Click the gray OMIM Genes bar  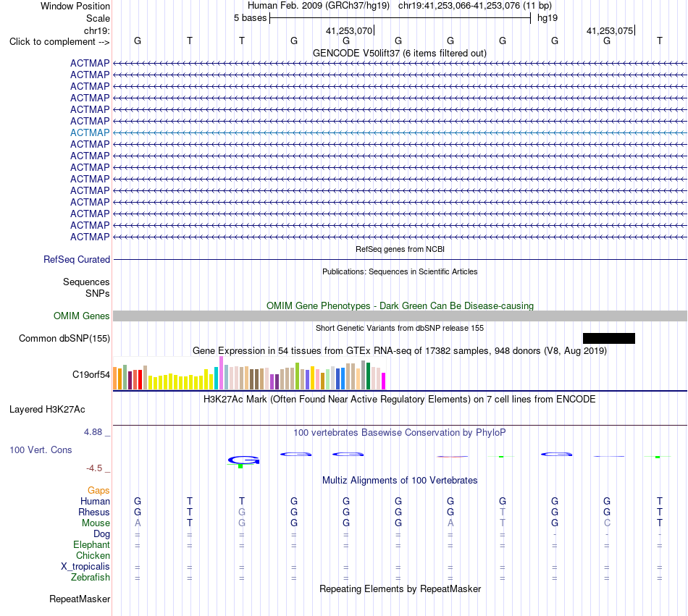point(400,316)
